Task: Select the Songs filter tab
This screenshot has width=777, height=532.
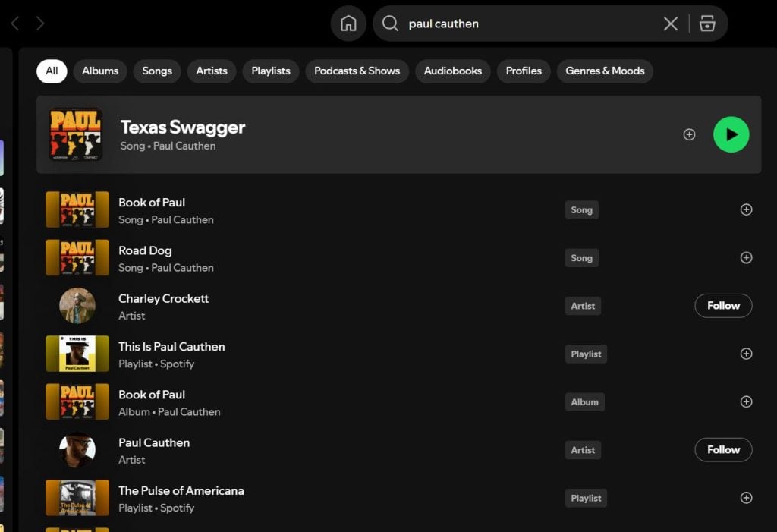Action: (x=157, y=71)
